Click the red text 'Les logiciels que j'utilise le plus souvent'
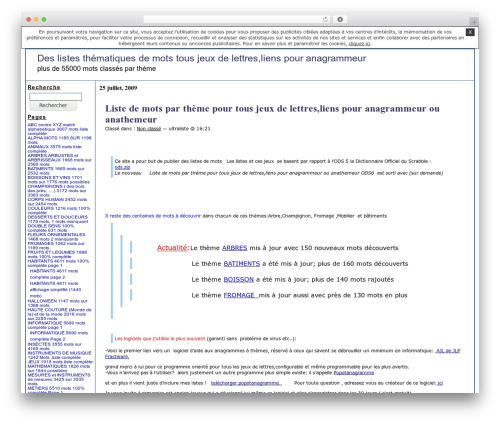The height and width of the screenshot is (423, 500). pos(160,339)
